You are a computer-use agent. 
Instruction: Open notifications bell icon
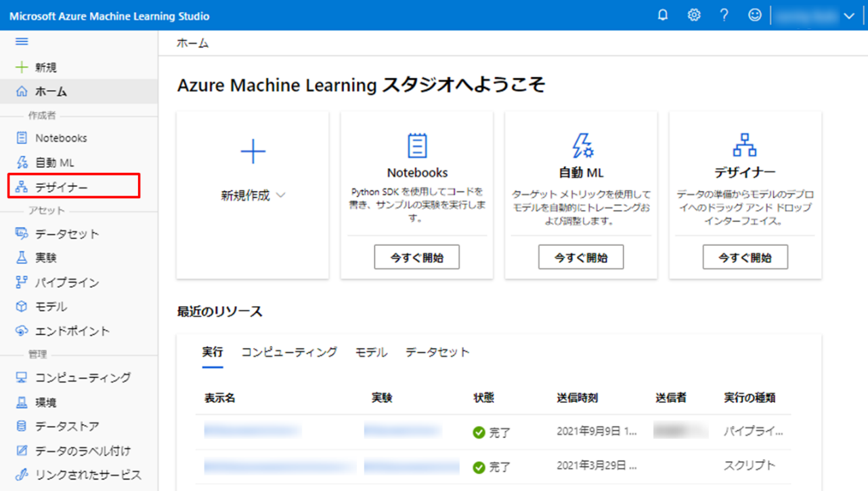tap(663, 15)
